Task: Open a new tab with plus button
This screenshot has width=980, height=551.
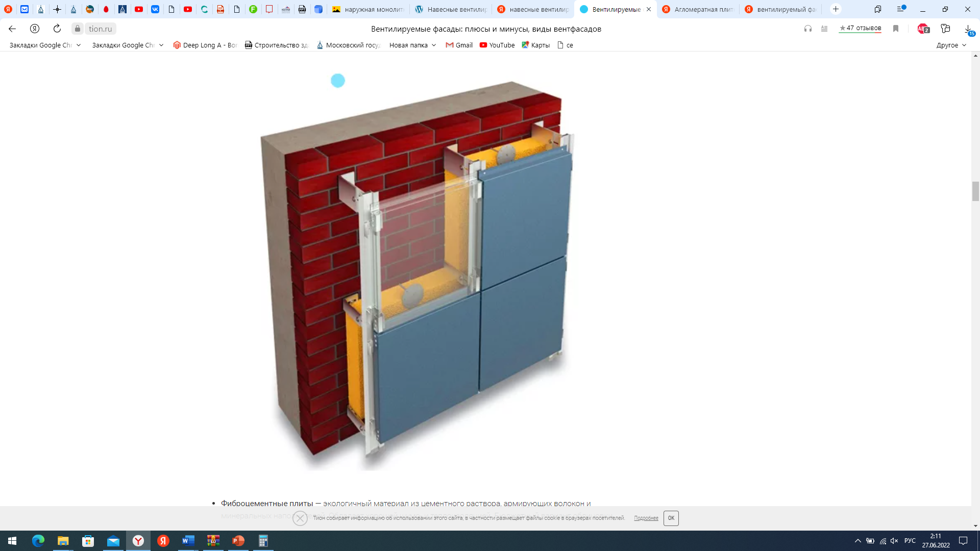Action: click(x=836, y=9)
